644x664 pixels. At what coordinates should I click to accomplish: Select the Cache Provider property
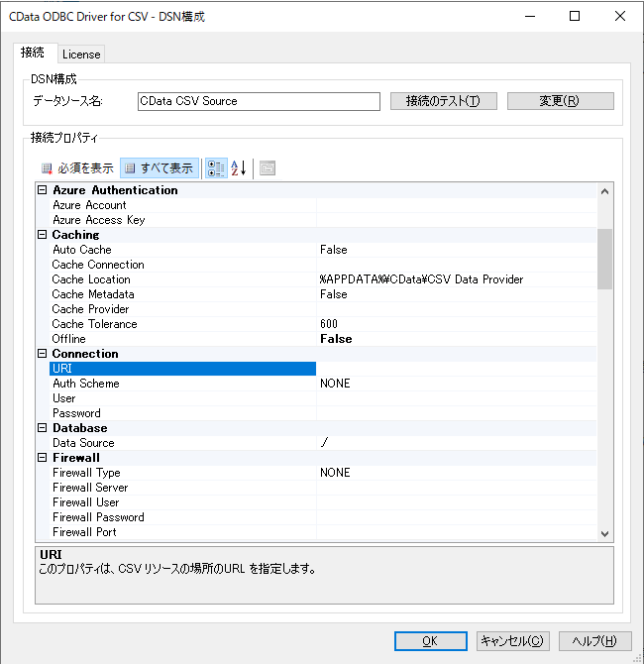click(182, 308)
